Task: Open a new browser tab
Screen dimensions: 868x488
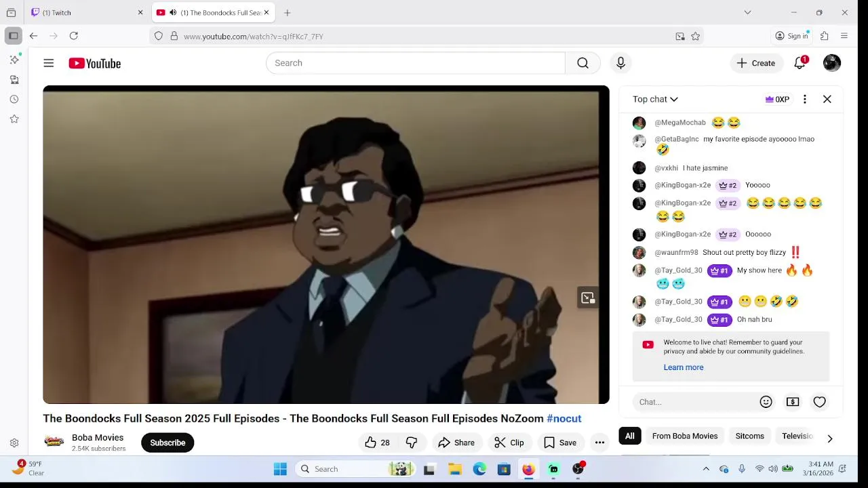Action: (288, 12)
